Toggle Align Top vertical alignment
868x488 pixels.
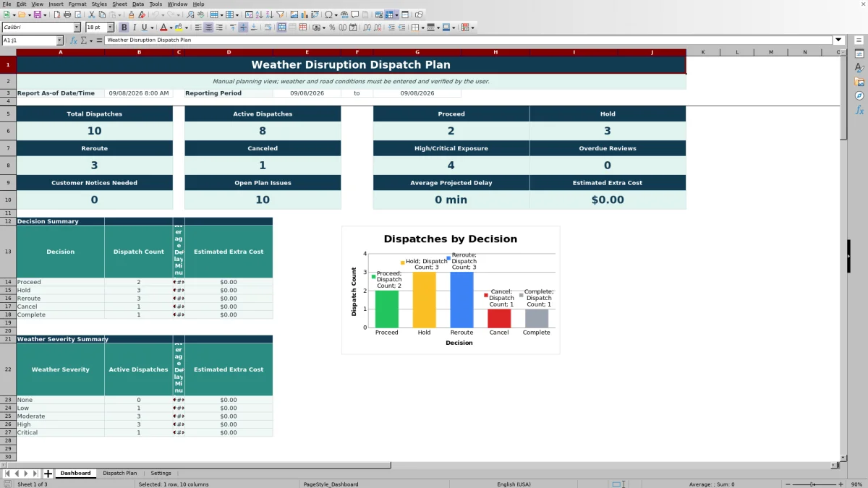click(x=233, y=27)
